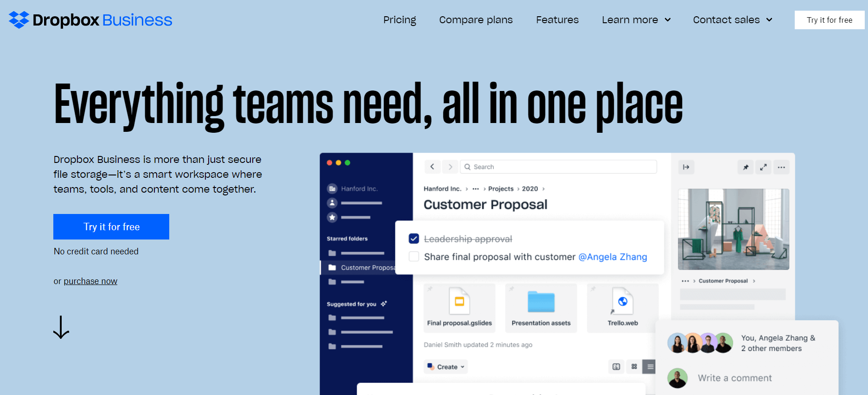Click Customer Proposal in preview breadcrumb
This screenshot has width=868, height=395.
[x=723, y=281]
